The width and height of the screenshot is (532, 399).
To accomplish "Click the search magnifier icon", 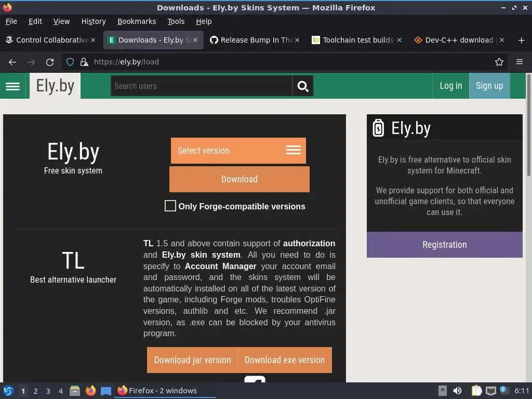I will (x=303, y=86).
